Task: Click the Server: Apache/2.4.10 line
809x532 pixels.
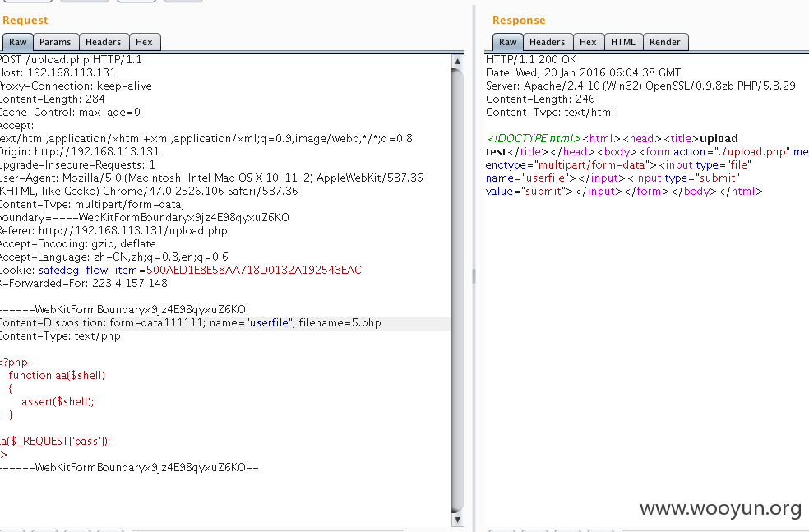Action: coord(640,86)
